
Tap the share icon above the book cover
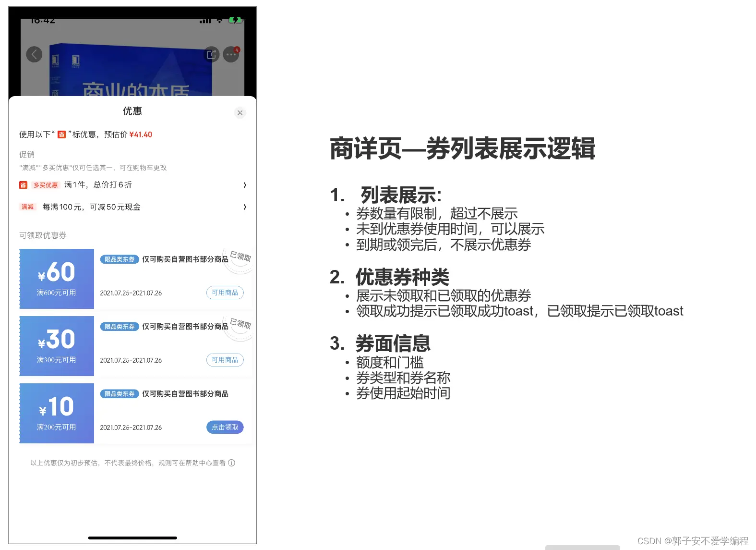click(x=211, y=55)
